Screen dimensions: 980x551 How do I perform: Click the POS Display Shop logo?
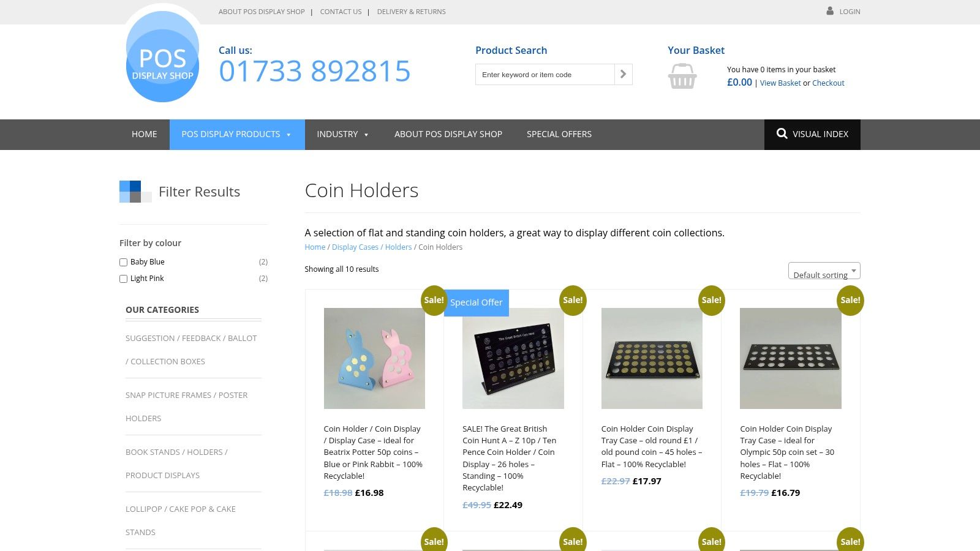(x=162, y=56)
